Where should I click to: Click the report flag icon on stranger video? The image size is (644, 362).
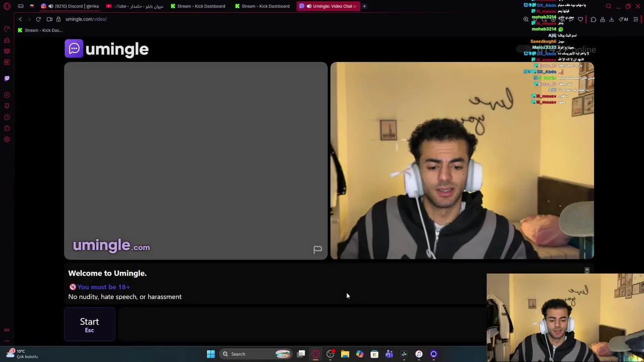point(317,249)
